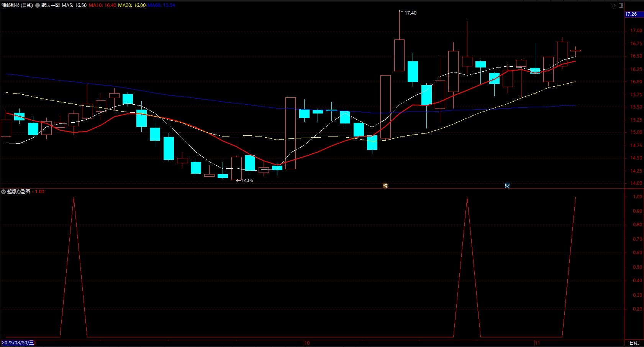Select the MA60: 15.54 label
Screen dimensions: 644x347
point(161,5)
